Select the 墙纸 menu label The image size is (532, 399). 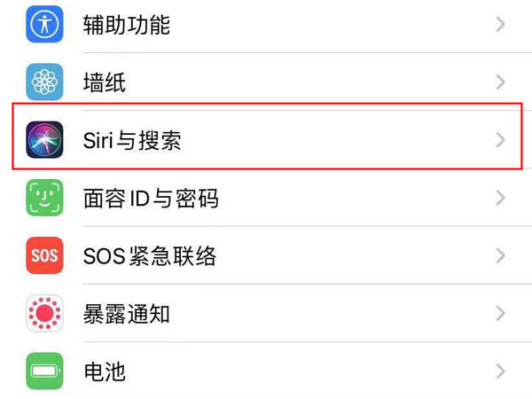[104, 83]
